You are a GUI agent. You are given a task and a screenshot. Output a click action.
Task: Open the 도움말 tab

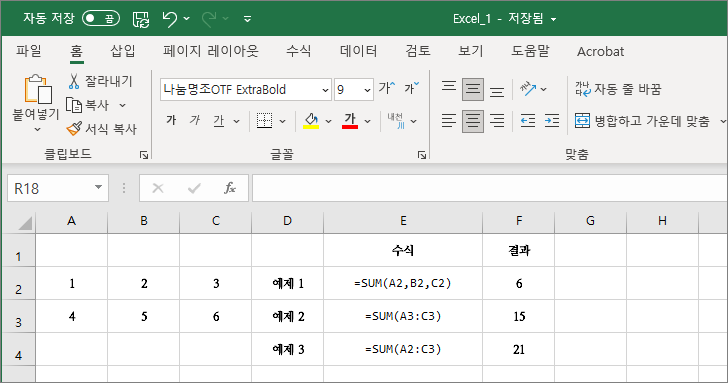[x=530, y=51]
